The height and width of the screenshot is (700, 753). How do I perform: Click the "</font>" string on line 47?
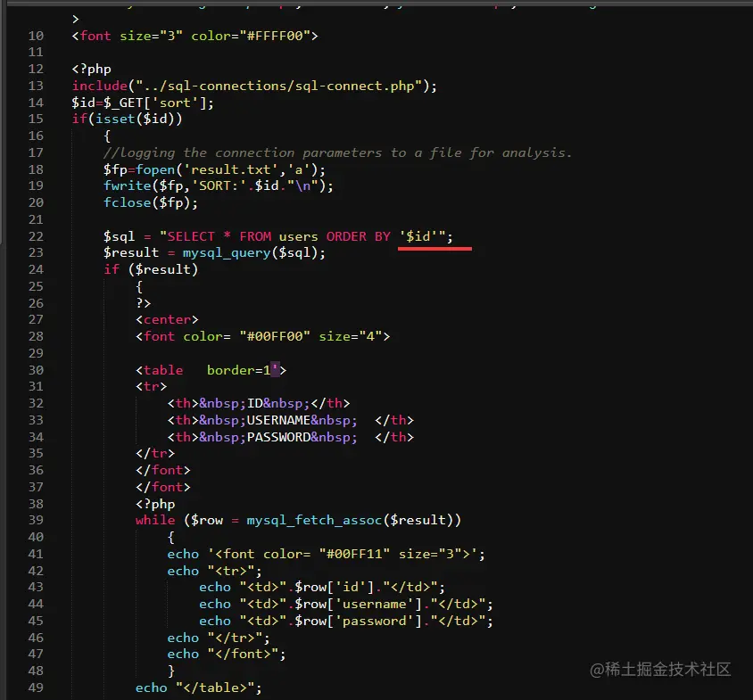243,655
